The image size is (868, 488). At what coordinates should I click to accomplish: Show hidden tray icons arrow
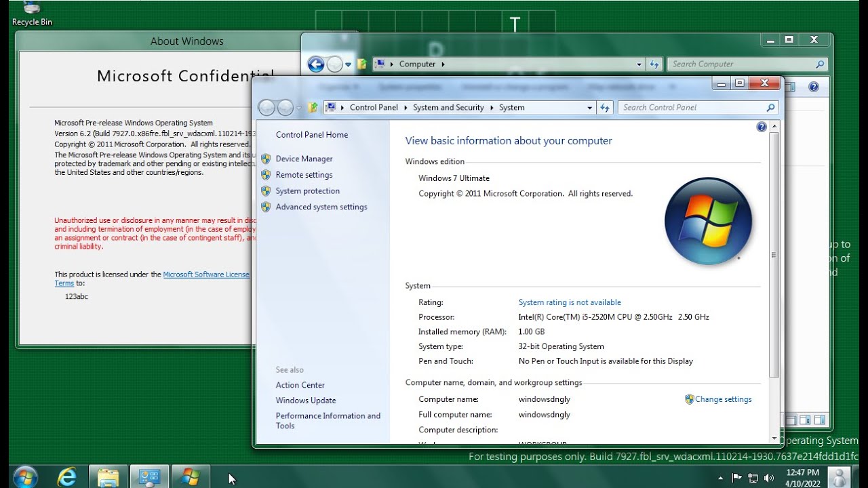tap(720, 478)
